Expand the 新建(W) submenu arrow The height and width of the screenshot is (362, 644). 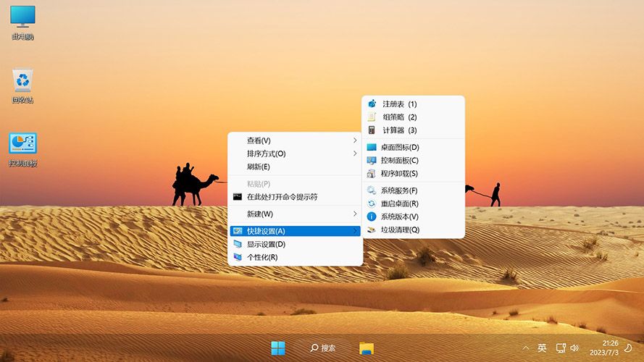click(355, 214)
